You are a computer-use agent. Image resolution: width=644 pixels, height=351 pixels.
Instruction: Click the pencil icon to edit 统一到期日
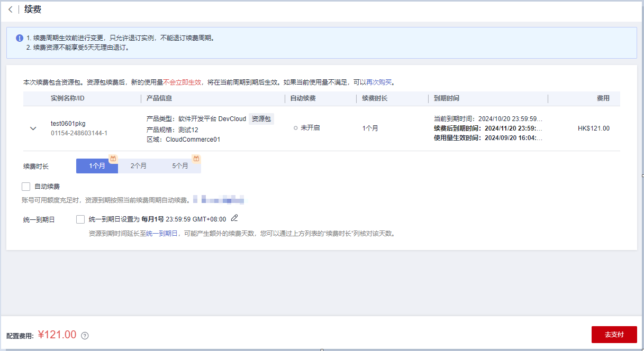click(234, 218)
